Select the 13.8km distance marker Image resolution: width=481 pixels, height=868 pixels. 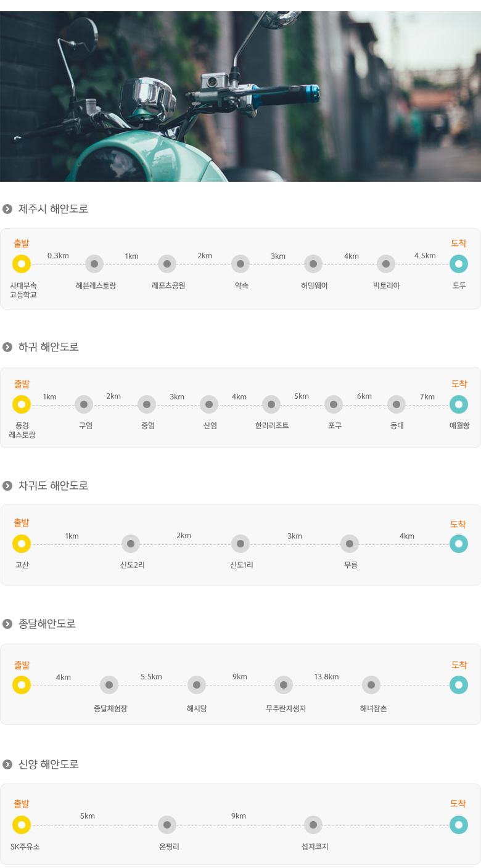point(326,677)
